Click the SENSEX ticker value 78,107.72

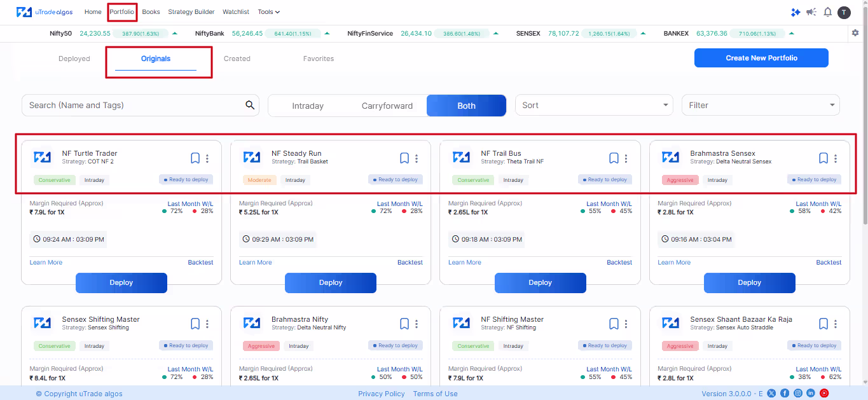(x=562, y=34)
